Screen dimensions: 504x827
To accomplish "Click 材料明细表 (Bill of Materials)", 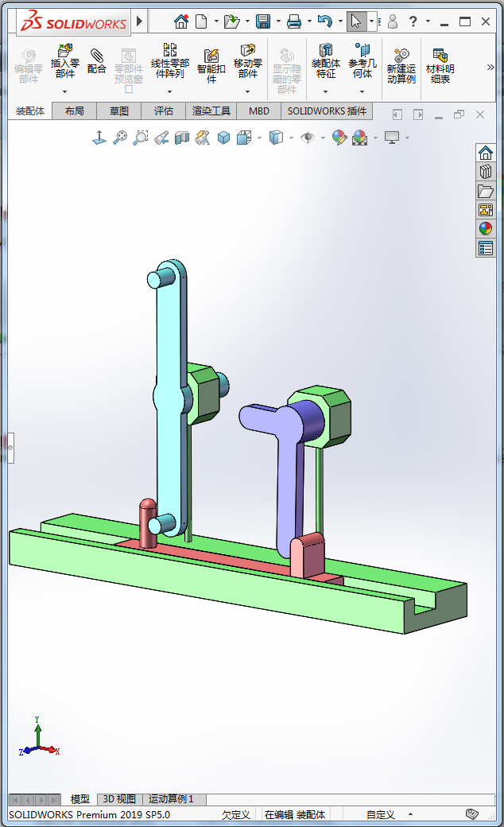I will 440,67.
